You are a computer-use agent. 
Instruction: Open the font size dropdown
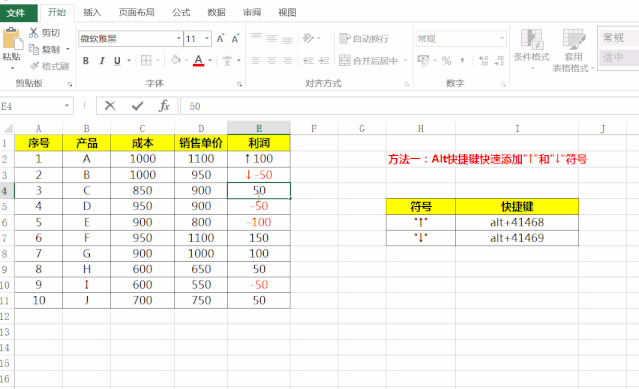[207, 39]
